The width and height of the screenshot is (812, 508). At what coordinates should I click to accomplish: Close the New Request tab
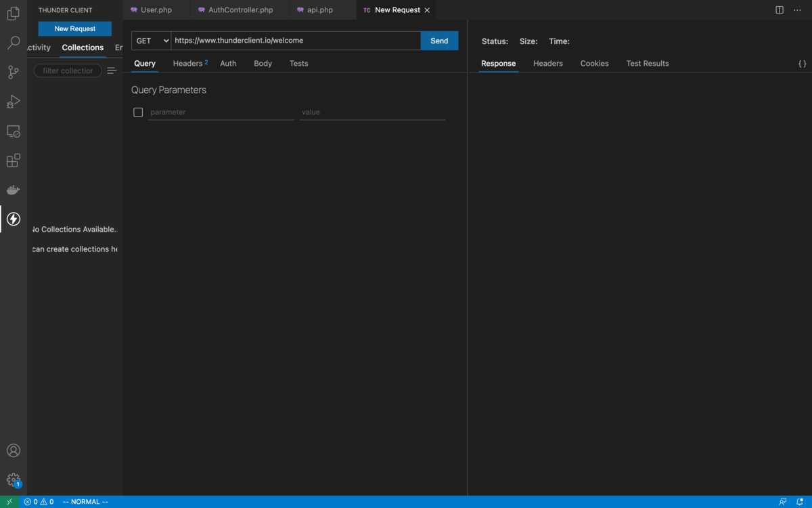click(x=427, y=10)
